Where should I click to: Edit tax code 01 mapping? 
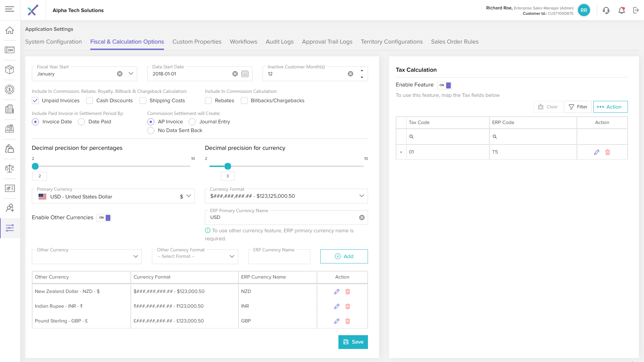[x=597, y=152]
